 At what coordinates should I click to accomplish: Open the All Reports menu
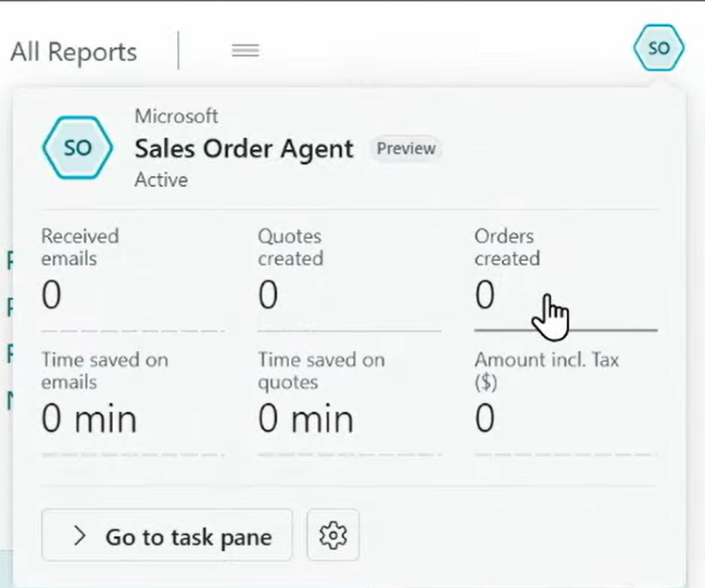74,52
